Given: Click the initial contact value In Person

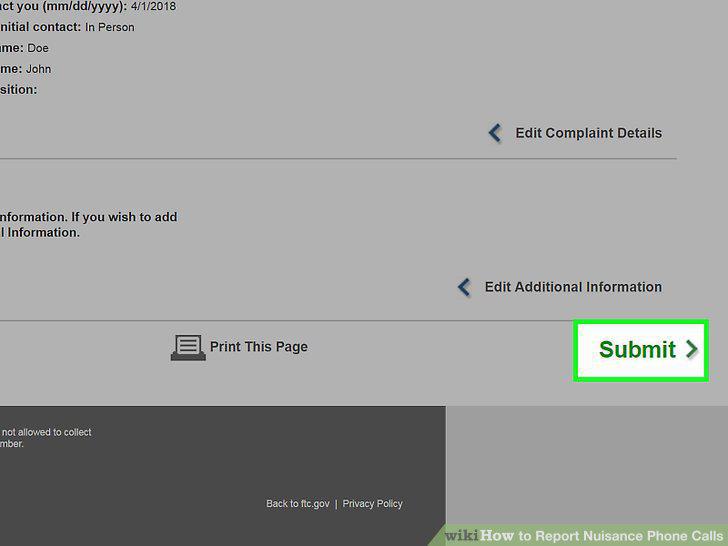Looking at the screenshot, I should click(x=110, y=27).
